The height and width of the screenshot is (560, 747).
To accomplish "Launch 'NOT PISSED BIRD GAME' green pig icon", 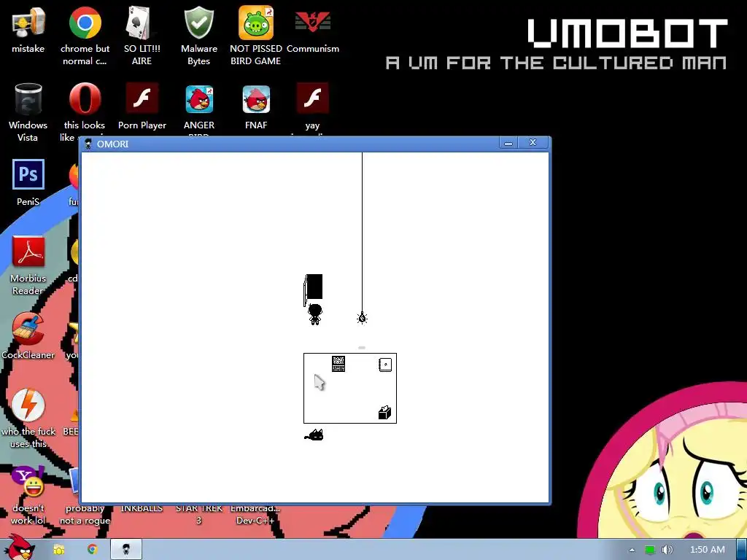I will [256, 23].
